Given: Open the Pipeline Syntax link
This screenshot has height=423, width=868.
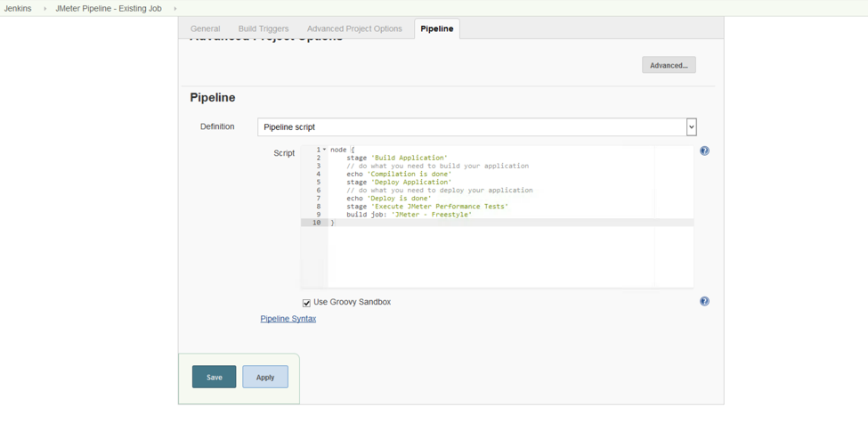Looking at the screenshot, I should [288, 319].
